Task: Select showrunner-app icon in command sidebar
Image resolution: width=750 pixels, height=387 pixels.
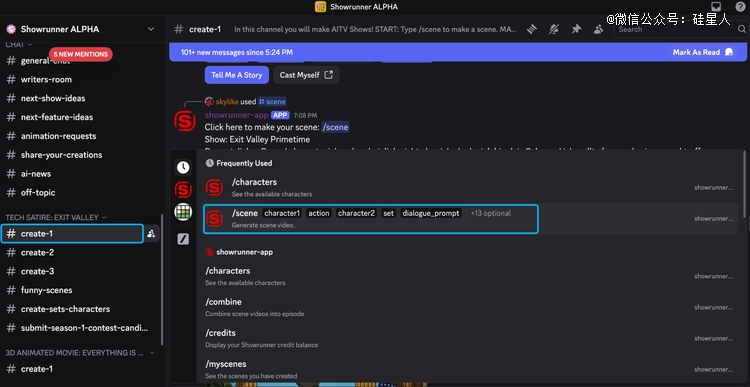Action: click(x=183, y=190)
